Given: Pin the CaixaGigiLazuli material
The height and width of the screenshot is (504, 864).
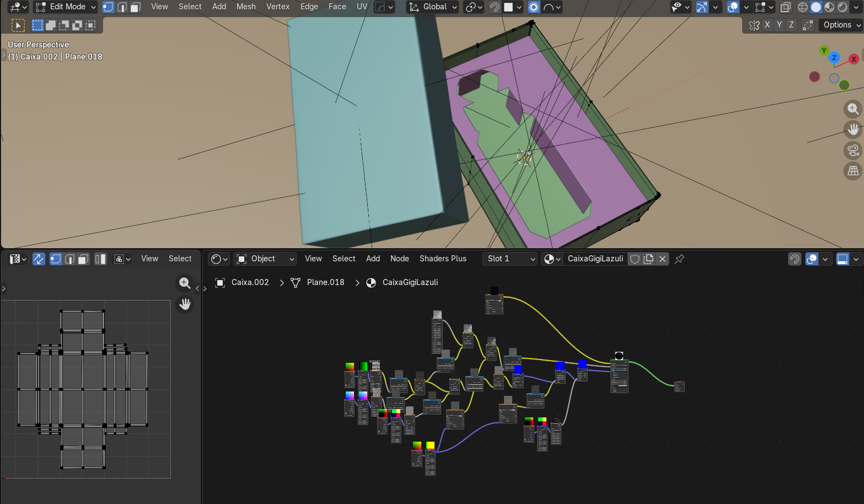Looking at the screenshot, I should point(679,259).
